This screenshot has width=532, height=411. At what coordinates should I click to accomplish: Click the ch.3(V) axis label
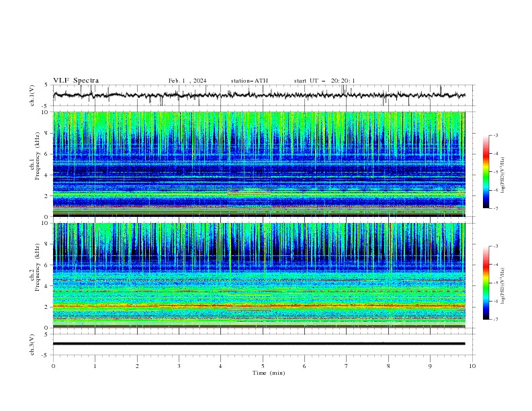32,345
